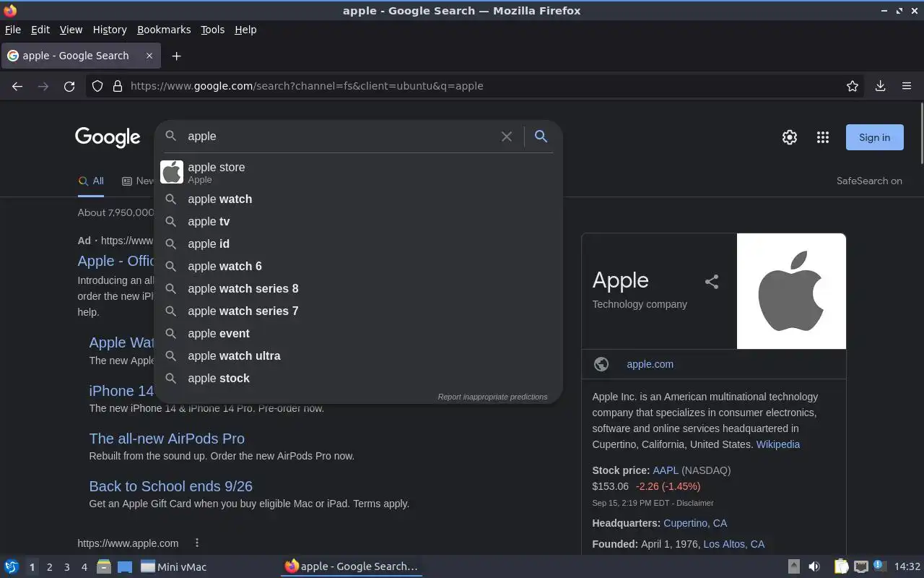
Task: Choose the apple stock suggestion
Action: (x=358, y=378)
